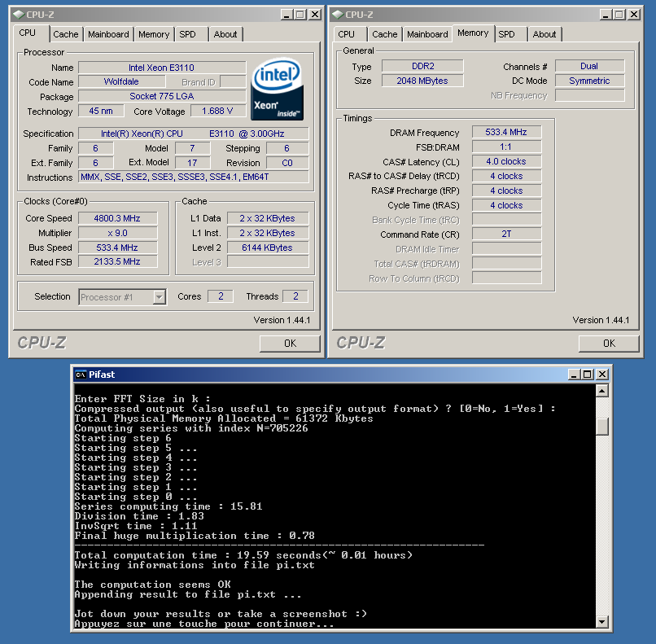Minimize the Pifast console window
This screenshot has height=644, width=656.
tap(574, 375)
